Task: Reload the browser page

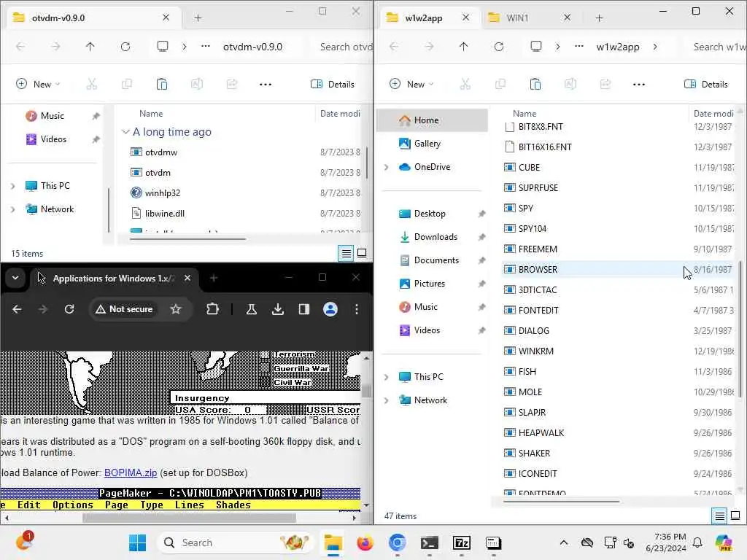Action: (x=69, y=309)
